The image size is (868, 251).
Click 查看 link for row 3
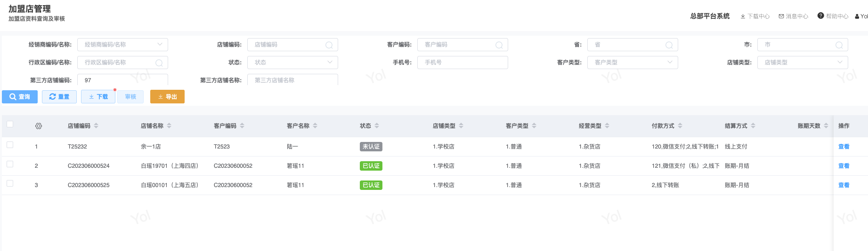(844, 185)
